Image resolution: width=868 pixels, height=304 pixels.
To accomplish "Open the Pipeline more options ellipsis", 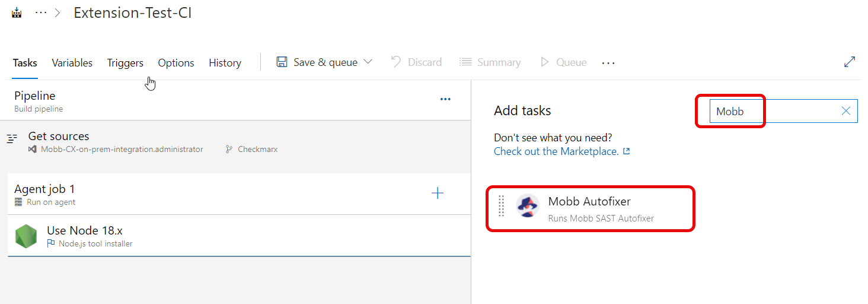I will point(445,99).
